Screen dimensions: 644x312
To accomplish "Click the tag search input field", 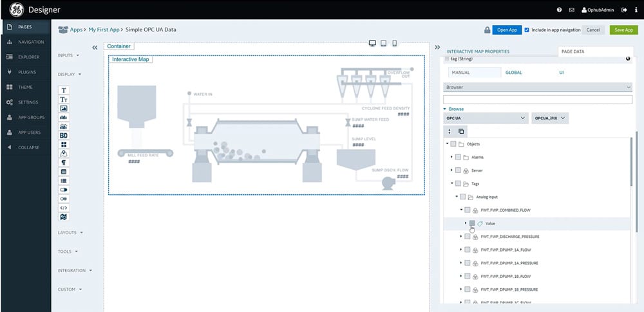I will [x=537, y=99].
